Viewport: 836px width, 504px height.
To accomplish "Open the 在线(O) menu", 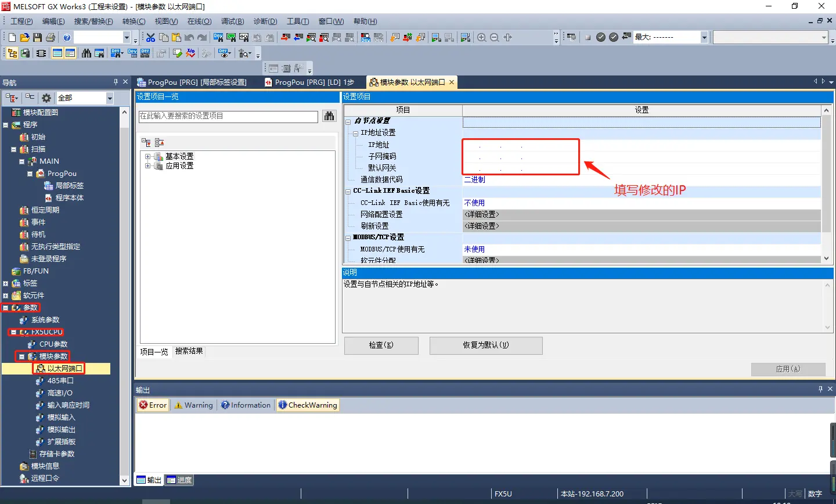I will tap(199, 21).
